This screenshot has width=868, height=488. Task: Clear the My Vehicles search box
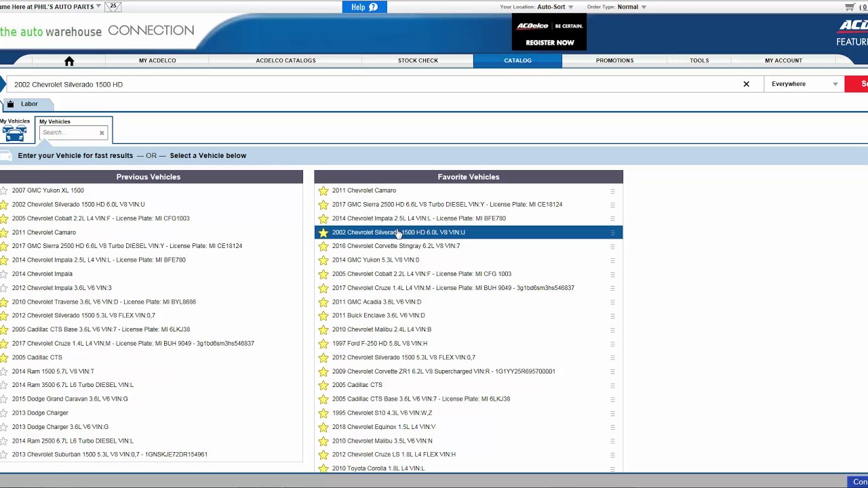click(x=102, y=133)
